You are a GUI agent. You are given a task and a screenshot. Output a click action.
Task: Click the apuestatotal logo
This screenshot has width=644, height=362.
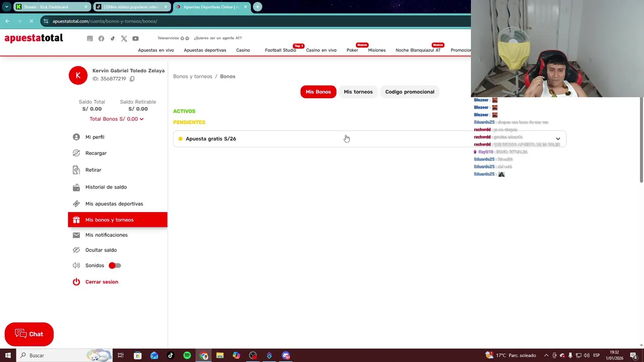coord(34,38)
